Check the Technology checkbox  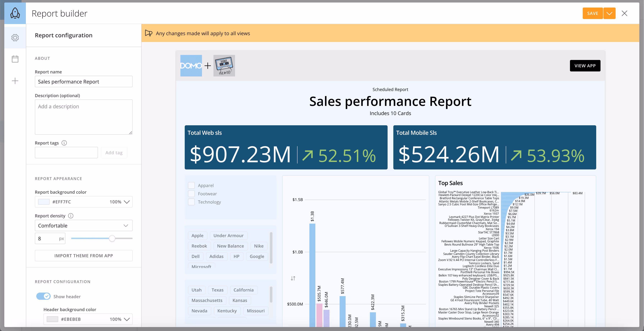192,202
